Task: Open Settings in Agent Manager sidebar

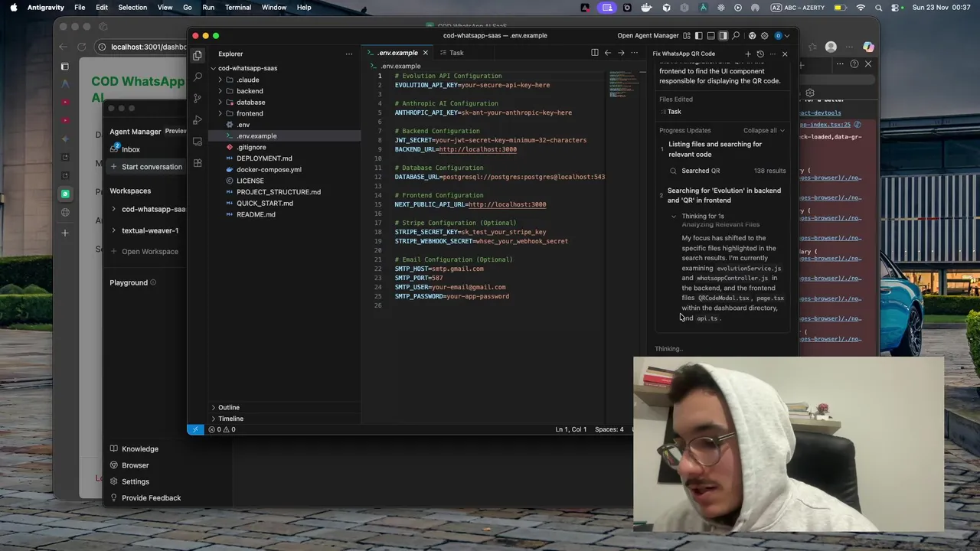Action: 136,481
